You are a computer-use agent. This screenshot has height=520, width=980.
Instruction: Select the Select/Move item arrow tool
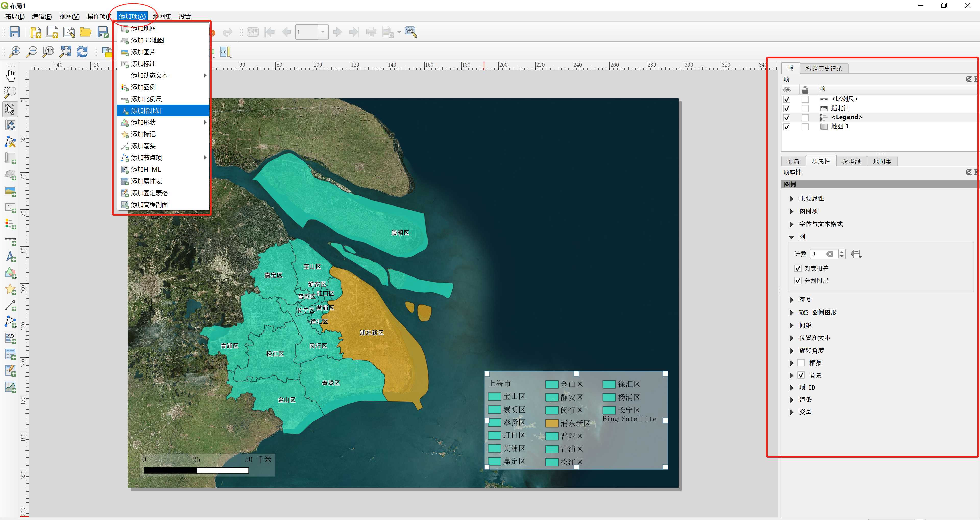(x=11, y=109)
